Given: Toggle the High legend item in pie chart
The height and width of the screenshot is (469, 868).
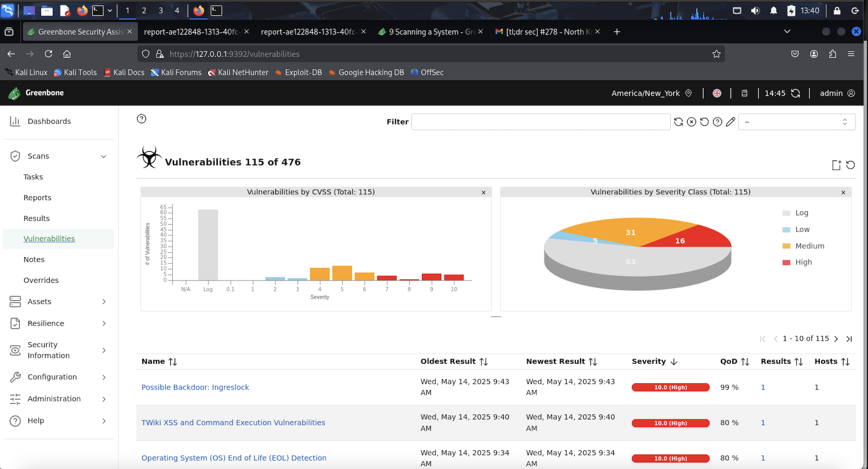Looking at the screenshot, I should (x=803, y=262).
